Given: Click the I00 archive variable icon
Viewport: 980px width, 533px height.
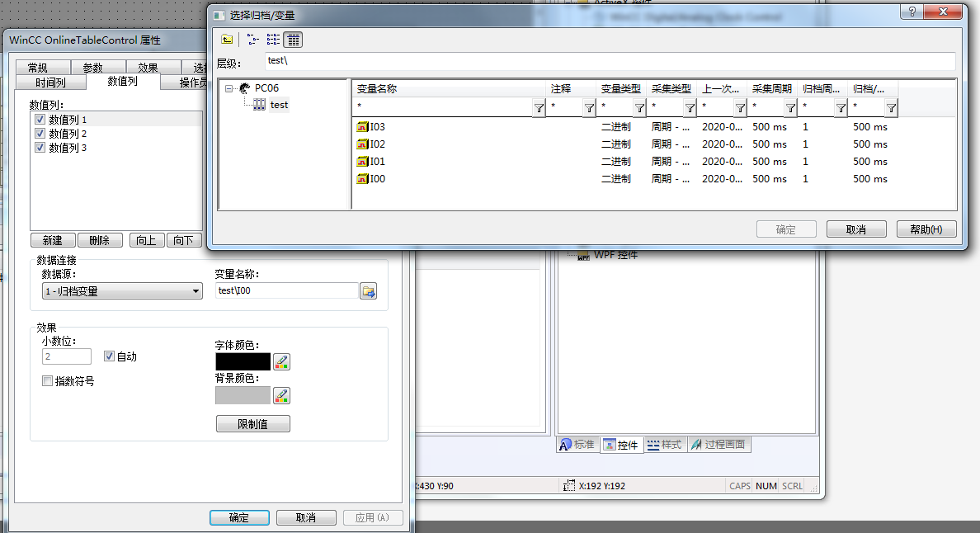Looking at the screenshot, I should click(362, 179).
